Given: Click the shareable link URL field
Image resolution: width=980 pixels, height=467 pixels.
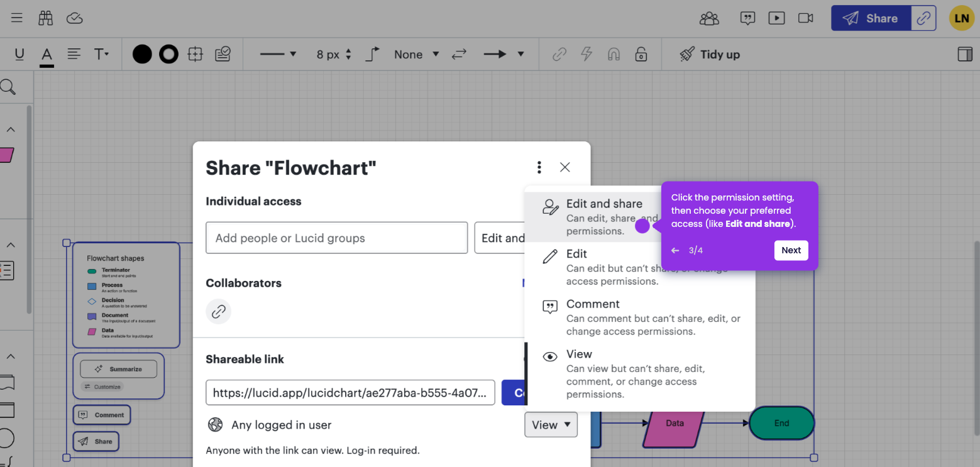Looking at the screenshot, I should click(x=350, y=393).
